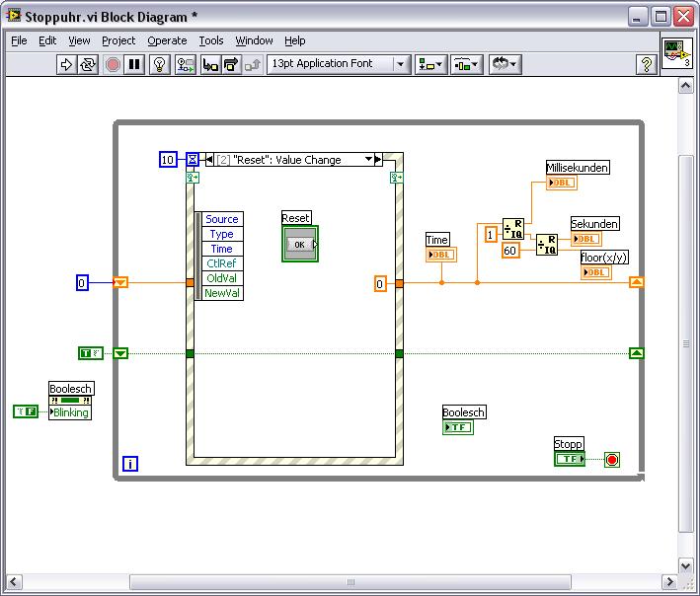Expand event case selector list arrow
Viewport: 700px width, 596px height.
click(369, 160)
